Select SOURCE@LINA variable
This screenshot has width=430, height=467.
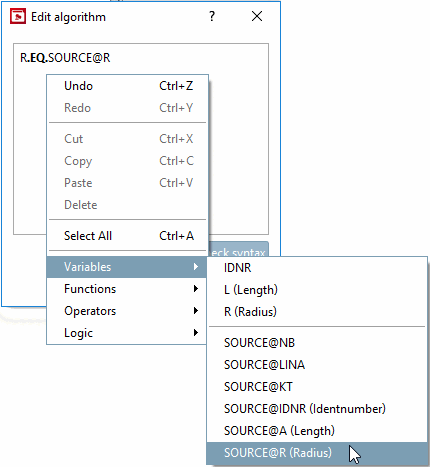[317, 365]
